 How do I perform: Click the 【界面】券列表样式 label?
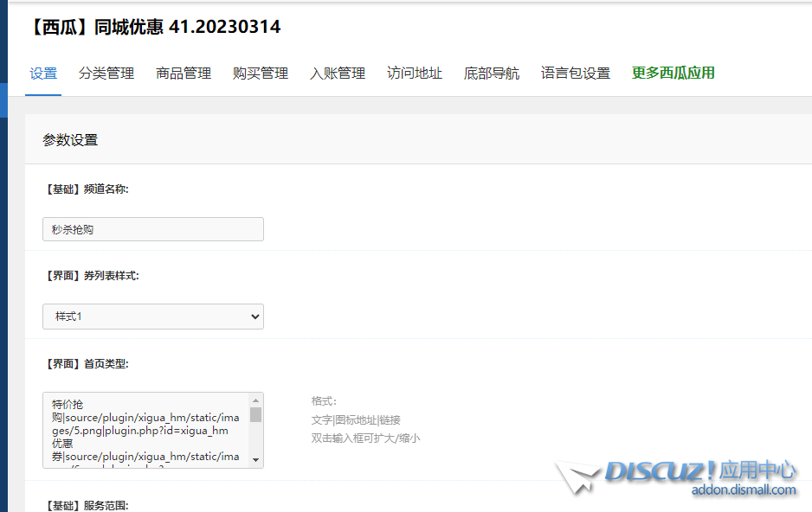click(91, 276)
